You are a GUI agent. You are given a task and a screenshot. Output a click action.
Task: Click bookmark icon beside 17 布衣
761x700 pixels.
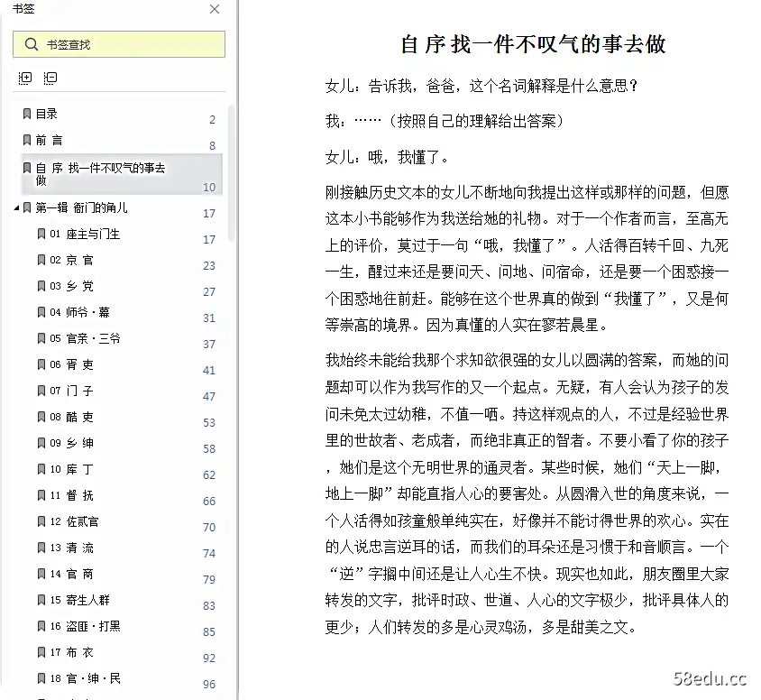pyautogui.click(x=41, y=653)
